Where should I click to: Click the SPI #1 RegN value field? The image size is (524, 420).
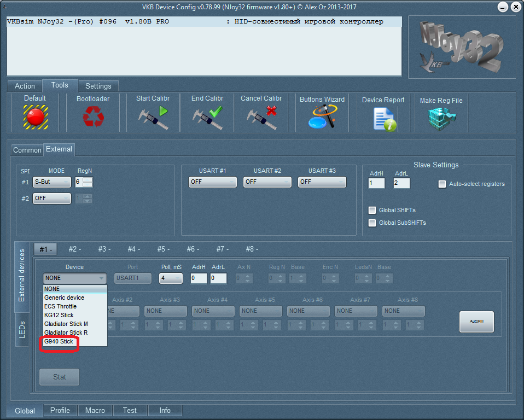pos(79,182)
